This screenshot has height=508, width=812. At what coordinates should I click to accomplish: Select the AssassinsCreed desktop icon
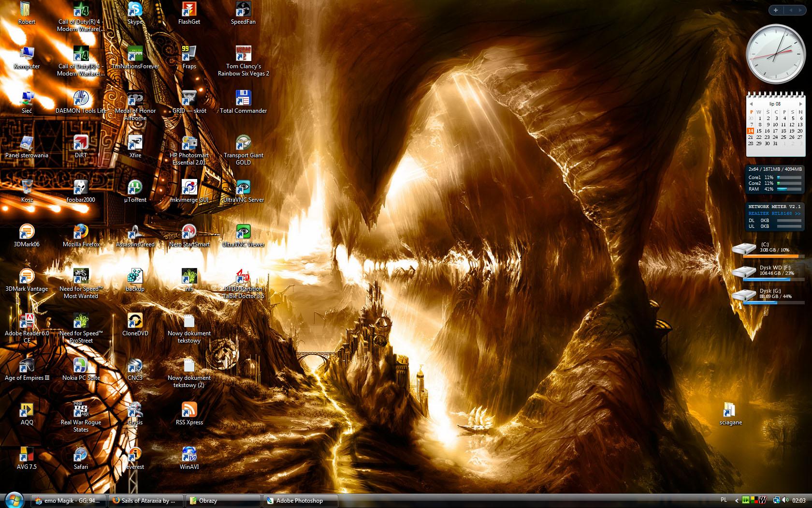point(135,236)
